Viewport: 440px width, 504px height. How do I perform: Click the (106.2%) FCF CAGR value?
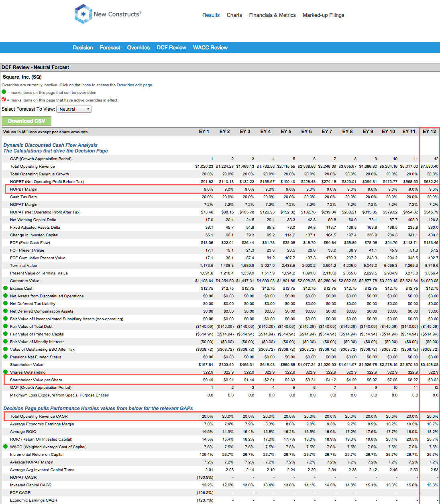coord(205,493)
